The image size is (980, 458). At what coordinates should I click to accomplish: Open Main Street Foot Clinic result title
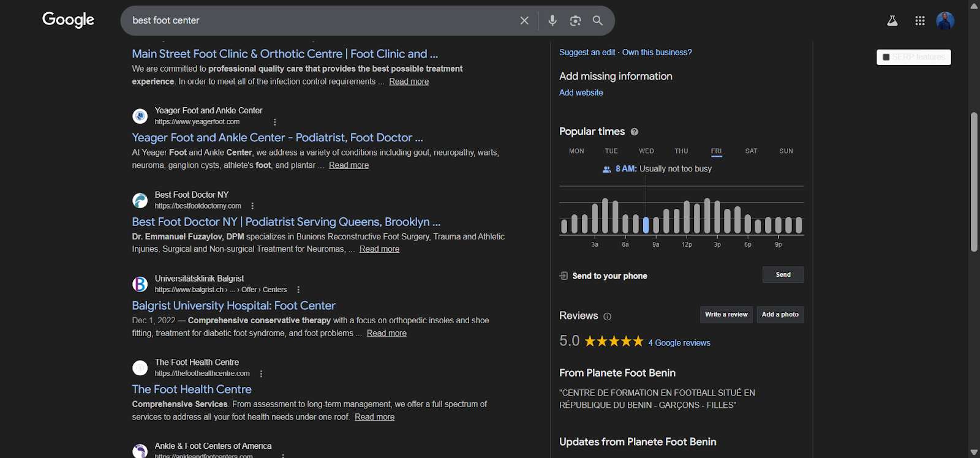click(x=285, y=54)
